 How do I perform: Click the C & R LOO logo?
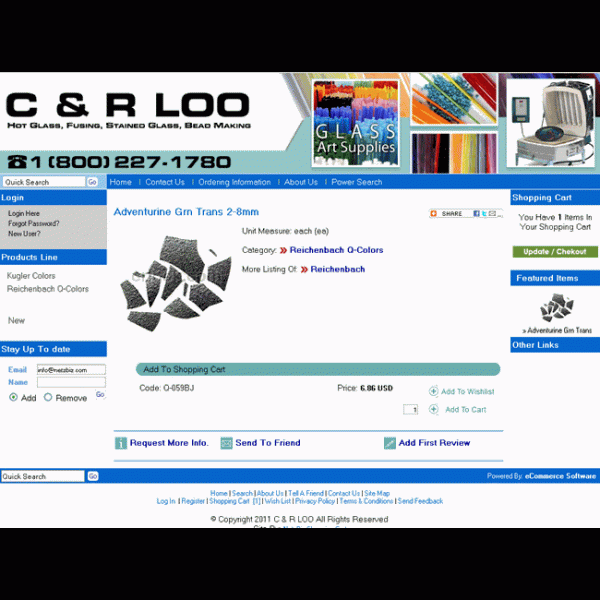click(x=128, y=109)
